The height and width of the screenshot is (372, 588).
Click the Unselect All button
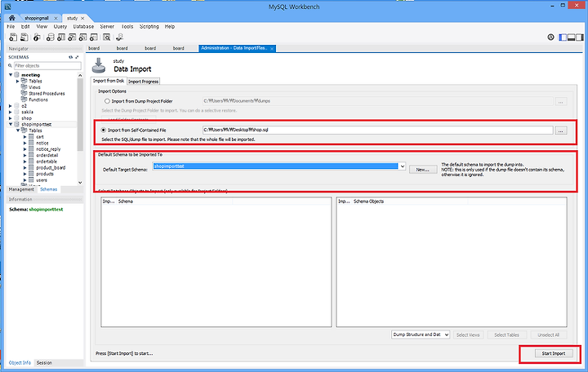pos(548,335)
